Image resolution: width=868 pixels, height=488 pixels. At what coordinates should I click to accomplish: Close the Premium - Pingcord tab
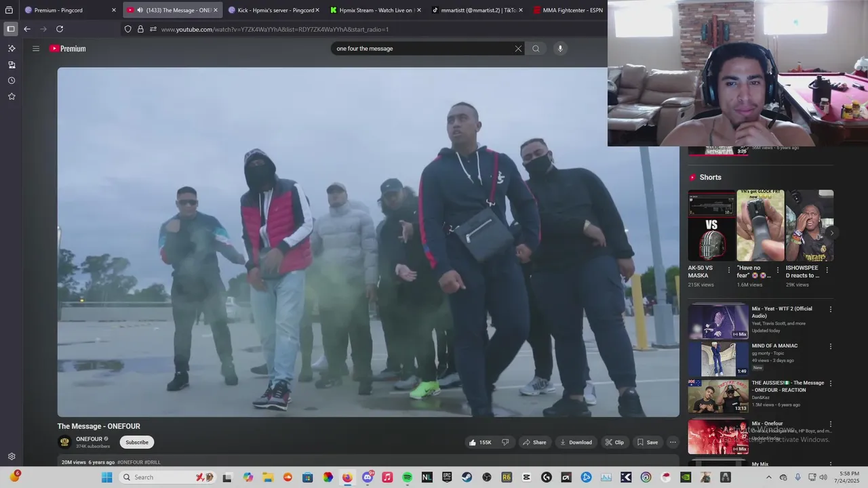[x=114, y=10]
